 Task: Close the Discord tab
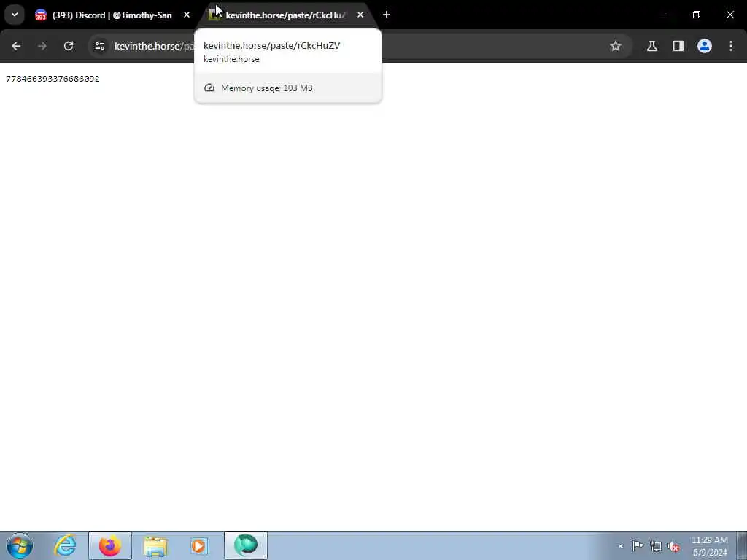(187, 15)
